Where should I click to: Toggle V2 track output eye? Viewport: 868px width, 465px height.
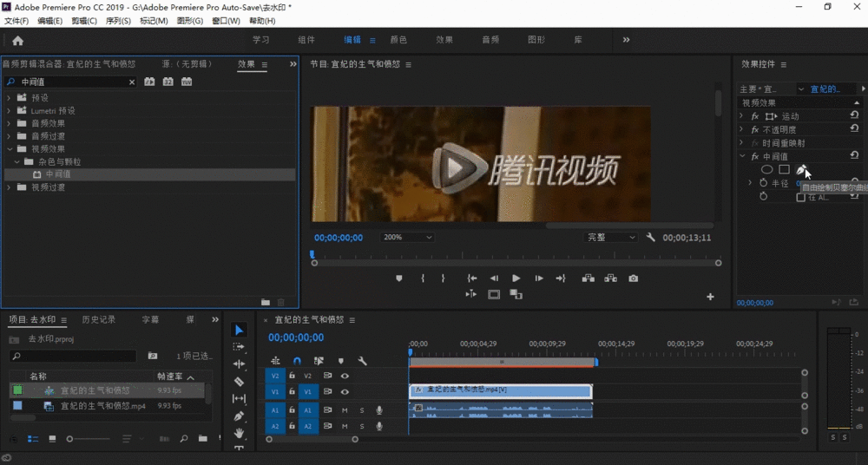coord(345,376)
